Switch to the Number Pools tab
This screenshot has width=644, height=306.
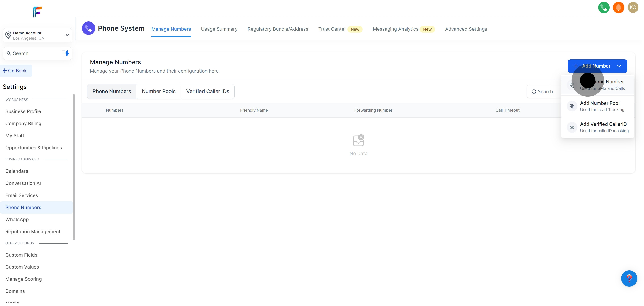click(x=159, y=91)
